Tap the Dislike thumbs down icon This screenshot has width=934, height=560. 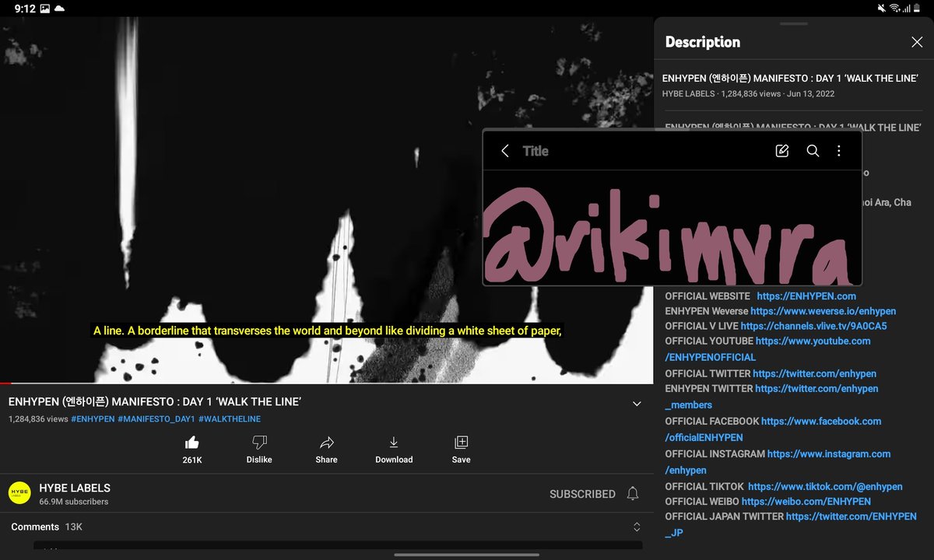(x=259, y=443)
